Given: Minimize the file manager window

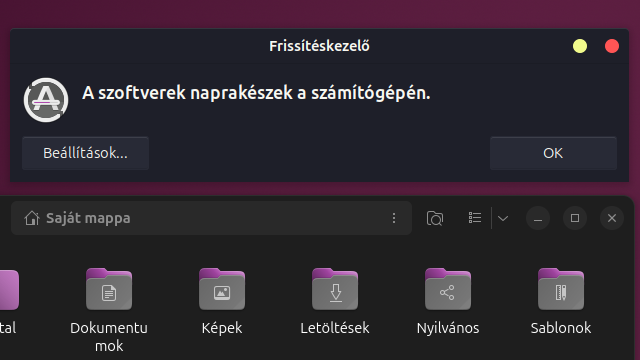Looking at the screenshot, I should pos(538,218).
